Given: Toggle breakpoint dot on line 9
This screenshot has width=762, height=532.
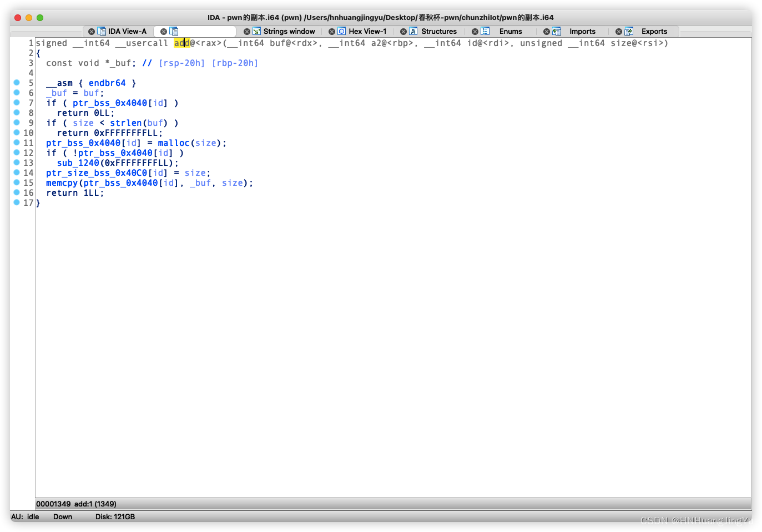Looking at the screenshot, I should click(17, 122).
